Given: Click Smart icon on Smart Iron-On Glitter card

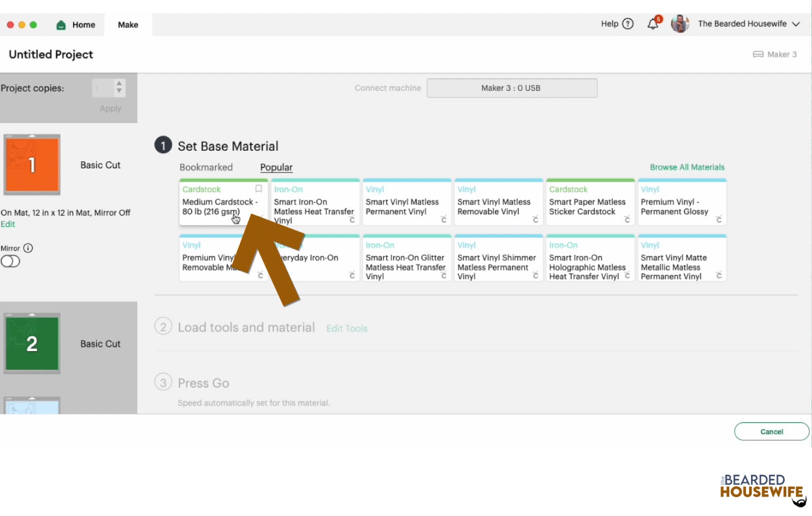Looking at the screenshot, I should 444,275.
